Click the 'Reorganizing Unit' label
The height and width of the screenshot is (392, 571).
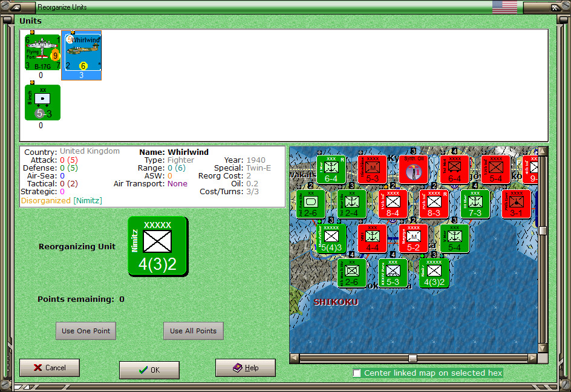pos(77,247)
